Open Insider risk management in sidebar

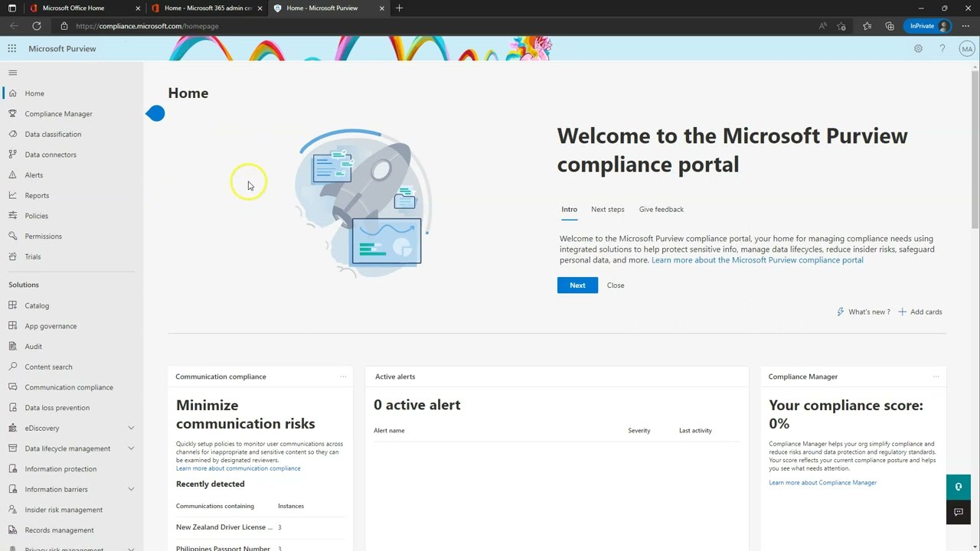(64, 510)
